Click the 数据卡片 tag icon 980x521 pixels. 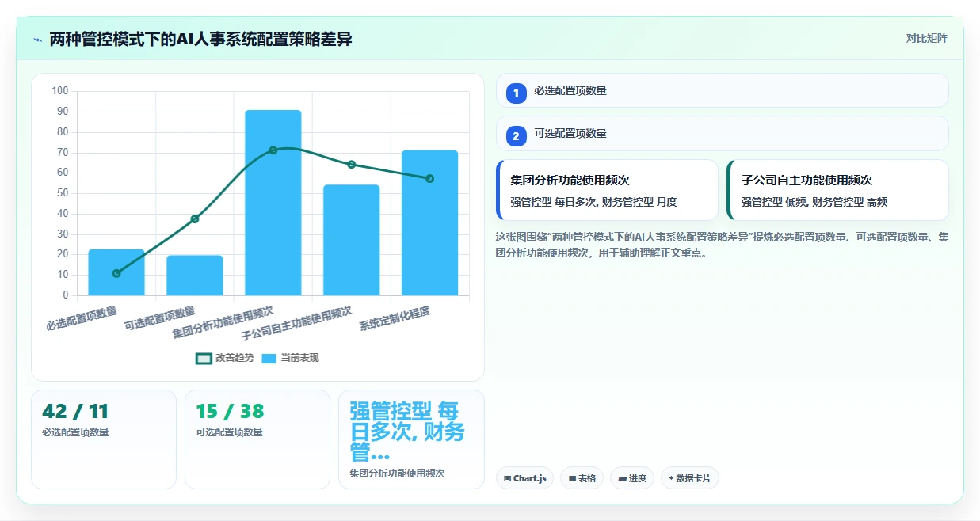(671, 478)
